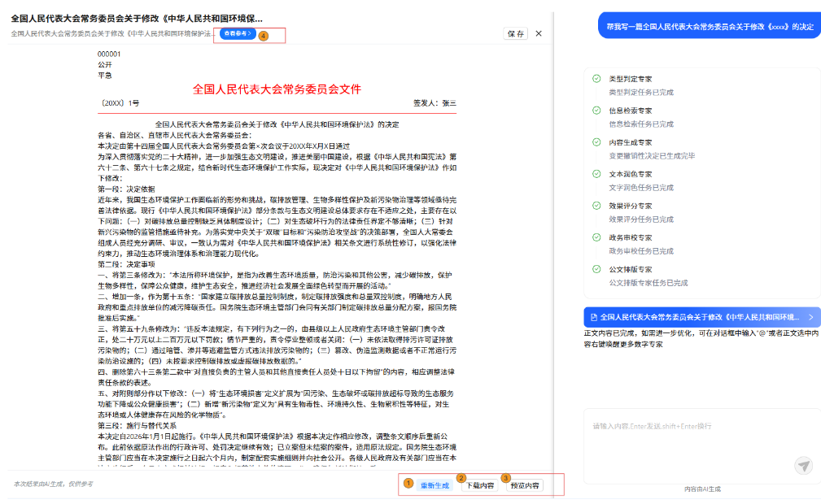Viewport: 821px width, 504px height.
Task: Click the green check icon beside 内容生成专家
Action: 596,142
